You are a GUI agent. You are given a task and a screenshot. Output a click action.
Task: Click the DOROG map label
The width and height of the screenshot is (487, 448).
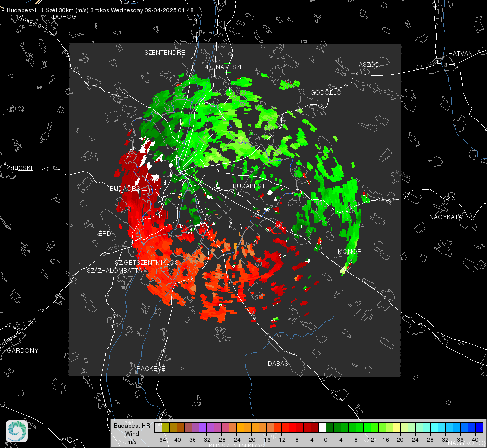coord(65,17)
